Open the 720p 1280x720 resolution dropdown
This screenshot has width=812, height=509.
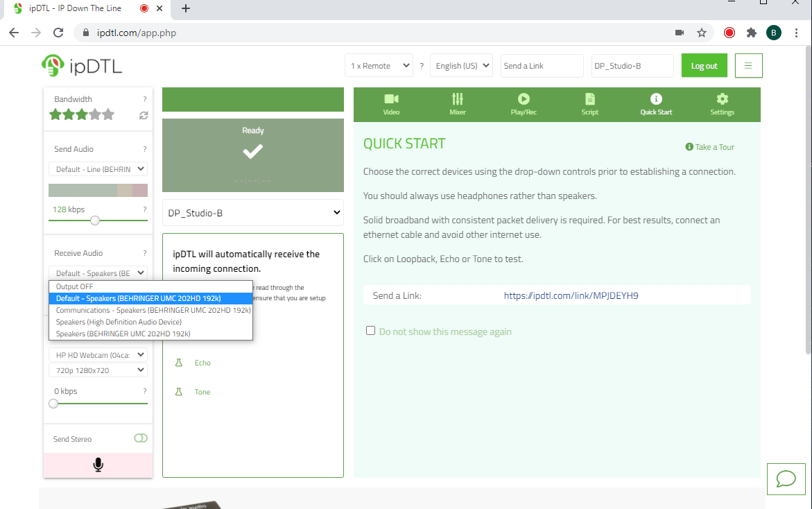(98, 370)
